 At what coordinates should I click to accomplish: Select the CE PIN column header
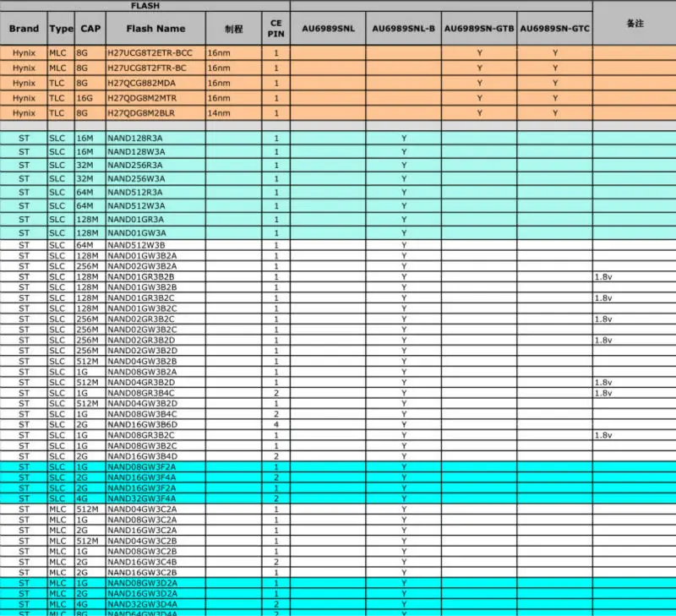pyautogui.click(x=276, y=29)
